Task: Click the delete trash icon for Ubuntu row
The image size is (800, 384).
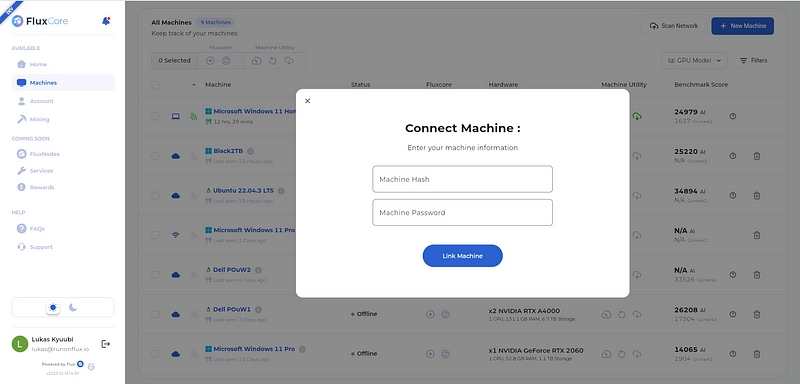Action: 757,195
